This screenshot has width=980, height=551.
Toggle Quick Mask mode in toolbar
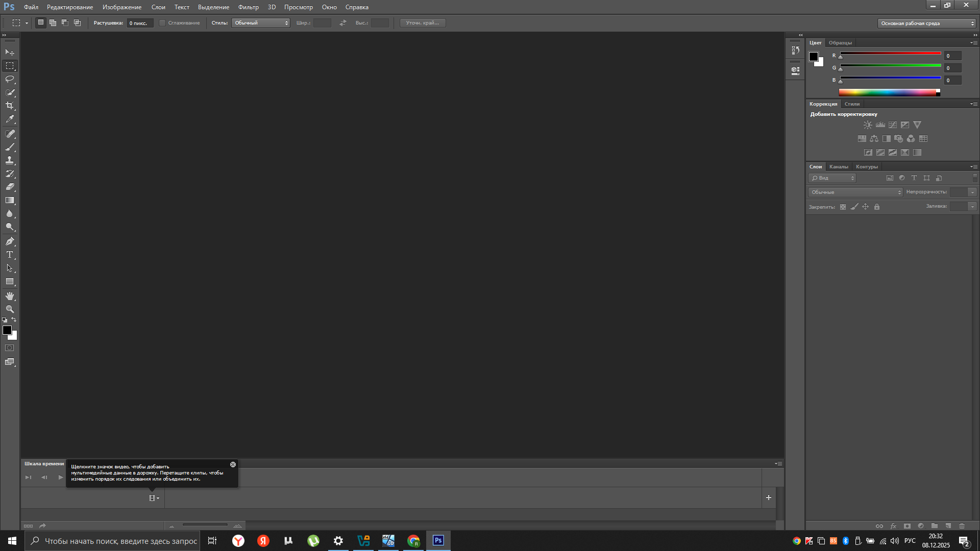(10, 348)
